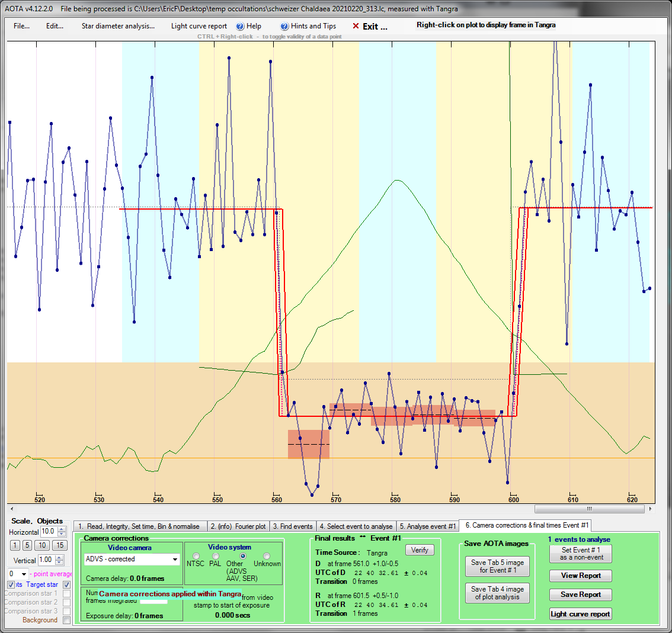Toggle the Background checkbox
The height and width of the screenshot is (633, 672).
click(x=66, y=620)
